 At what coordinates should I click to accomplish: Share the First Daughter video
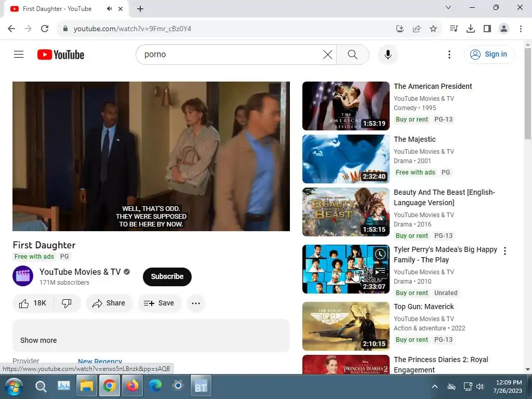[109, 303]
